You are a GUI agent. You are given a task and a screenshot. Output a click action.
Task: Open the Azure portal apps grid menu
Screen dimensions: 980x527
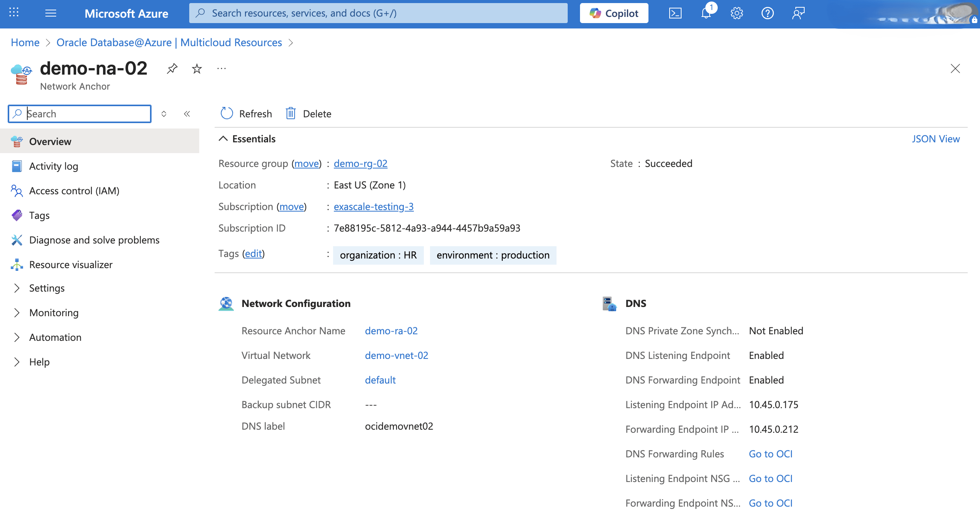coord(14,13)
